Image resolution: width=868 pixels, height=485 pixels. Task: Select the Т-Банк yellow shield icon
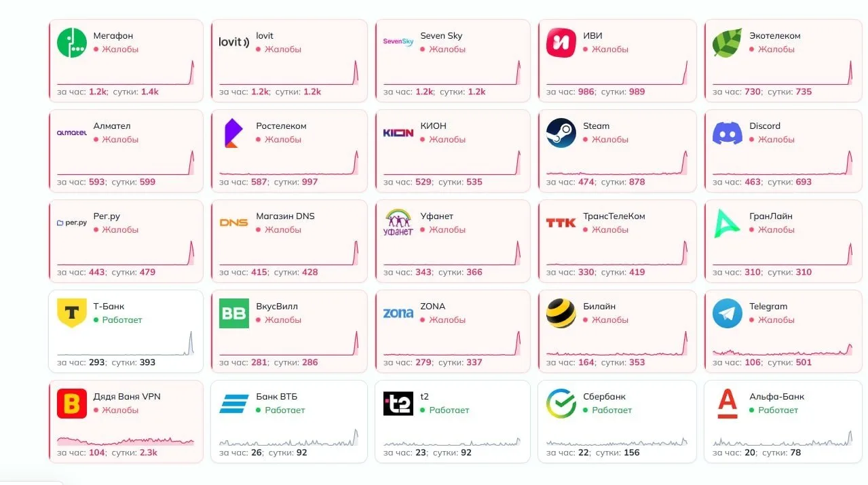click(72, 313)
